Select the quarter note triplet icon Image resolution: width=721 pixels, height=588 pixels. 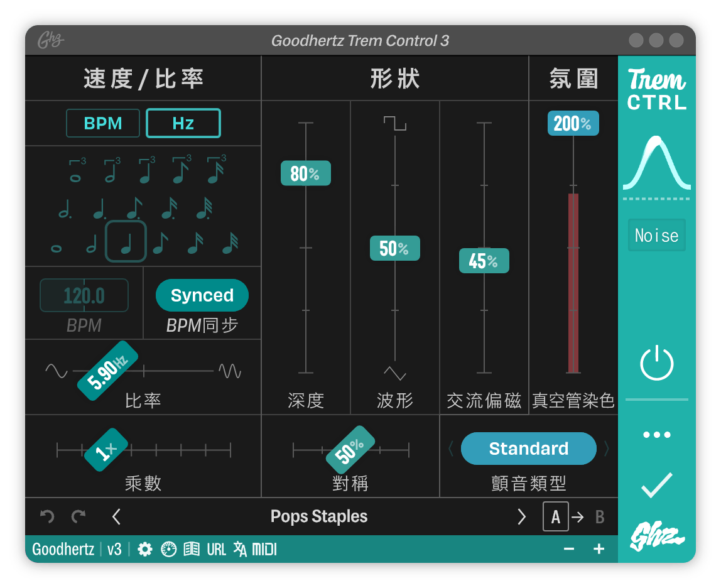(x=146, y=170)
